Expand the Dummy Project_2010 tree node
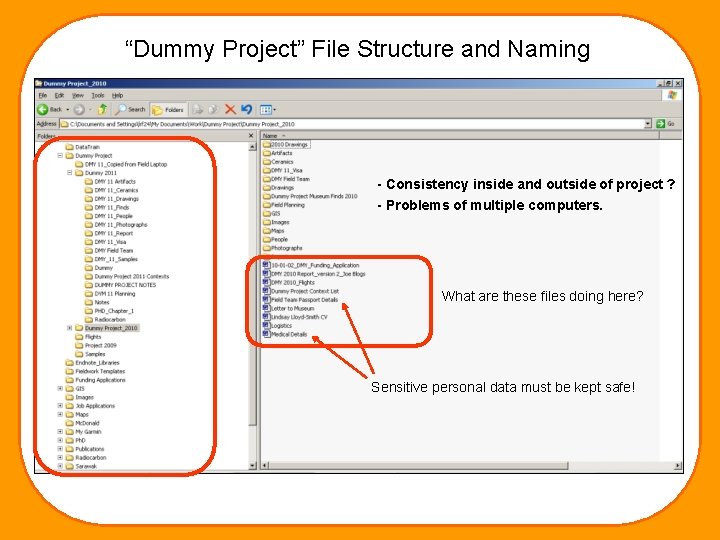The height and width of the screenshot is (540, 720). (70, 328)
